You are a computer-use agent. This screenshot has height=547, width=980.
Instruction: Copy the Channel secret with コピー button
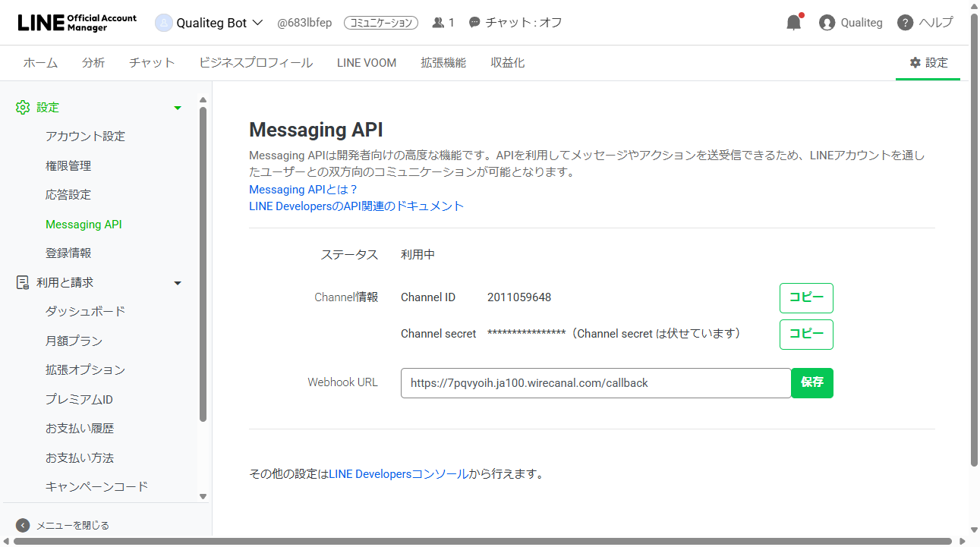[x=806, y=335]
